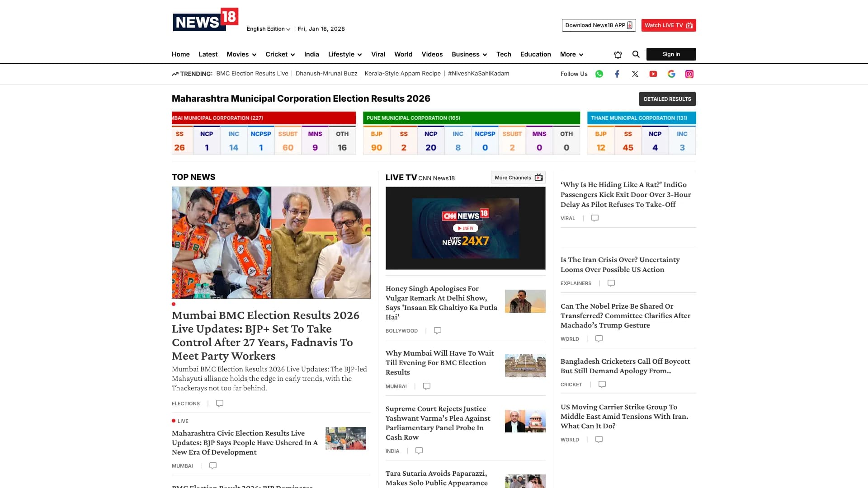The width and height of the screenshot is (868, 488).
Task: Click the Download News18 APP button
Action: [x=599, y=25]
